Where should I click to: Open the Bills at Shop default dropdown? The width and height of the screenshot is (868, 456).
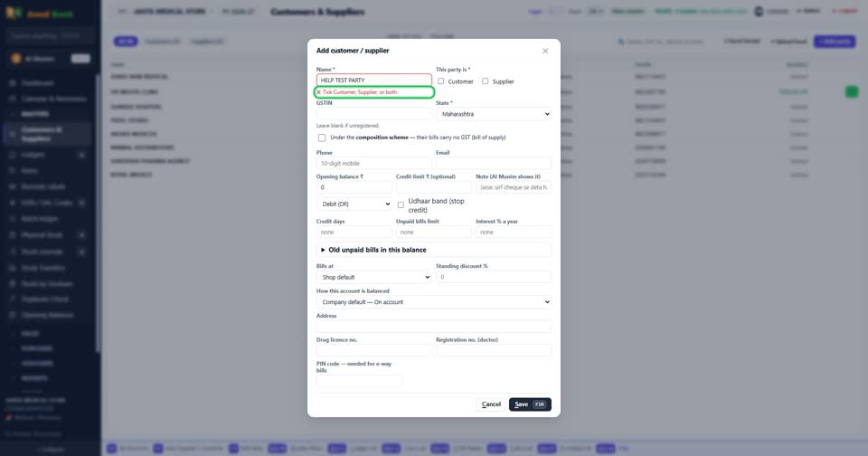pyautogui.click(x=373, y=277)
